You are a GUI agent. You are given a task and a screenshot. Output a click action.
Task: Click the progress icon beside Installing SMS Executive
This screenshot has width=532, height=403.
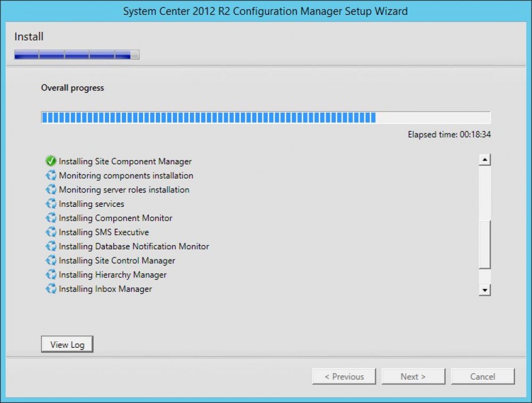[51, 232]
